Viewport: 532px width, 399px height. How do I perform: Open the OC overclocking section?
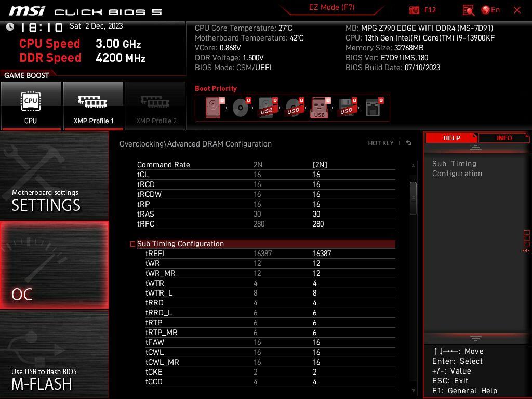point(54,265)
